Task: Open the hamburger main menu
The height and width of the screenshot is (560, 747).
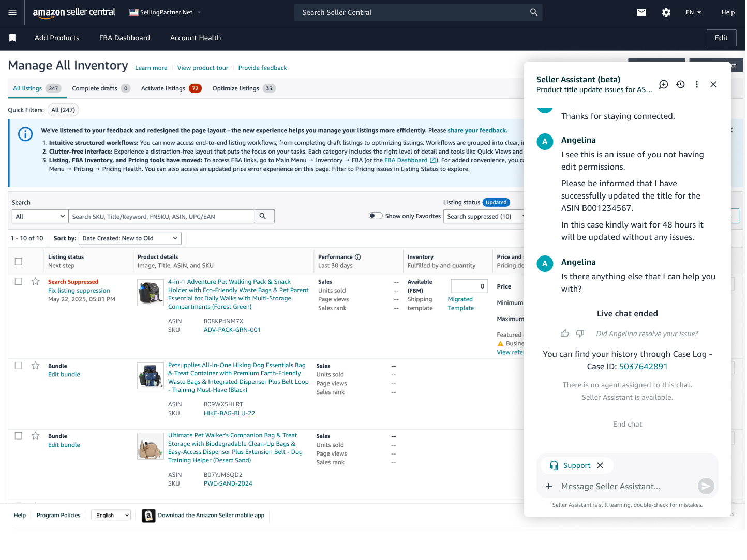Action: pyautogui.click(x=12, y=12)
